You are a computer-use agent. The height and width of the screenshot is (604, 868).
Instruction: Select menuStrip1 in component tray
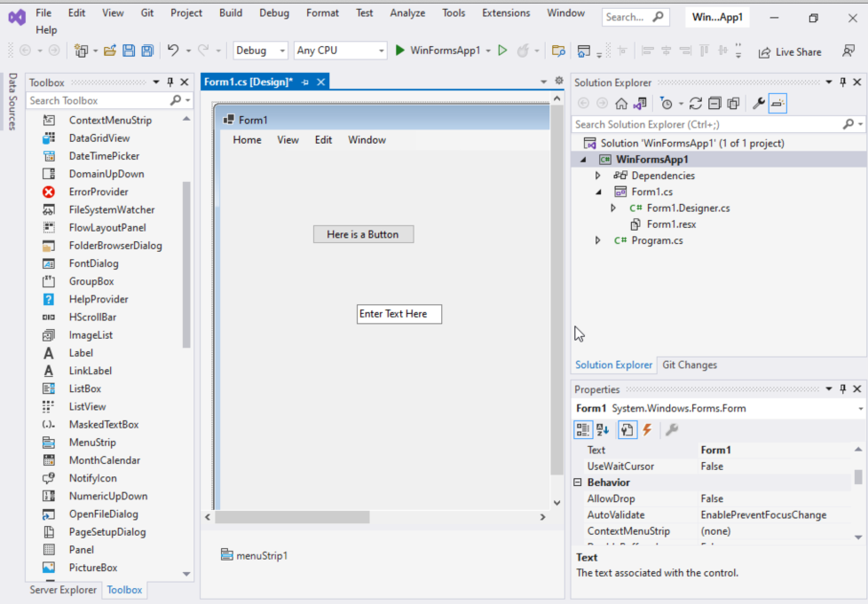pyautogui.click(x=254, y=555)
